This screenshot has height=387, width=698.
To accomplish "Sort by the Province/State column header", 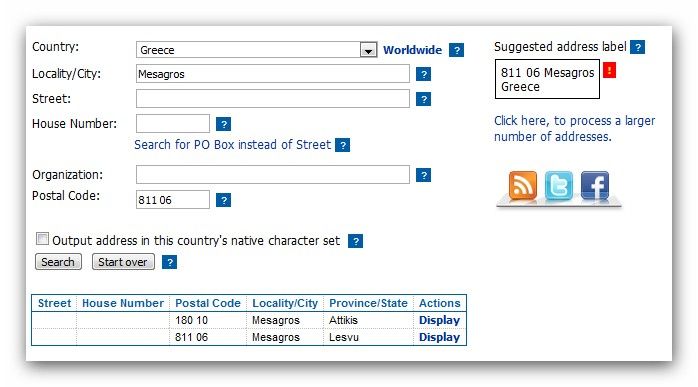I will [368, 303].
